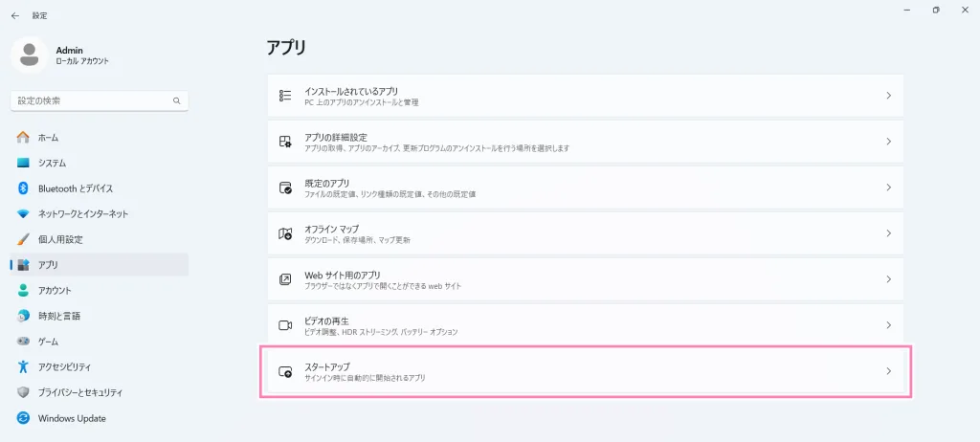Go to Windows Update section
This screenshot has height=442, width=980.
tap(71, 418)
